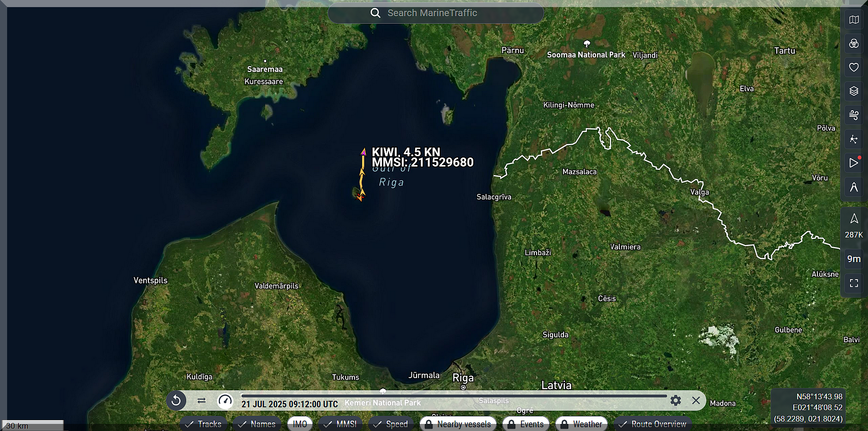Show the wind weather layer icon
This screenshot has width=868, height=431.
[854, 115]
